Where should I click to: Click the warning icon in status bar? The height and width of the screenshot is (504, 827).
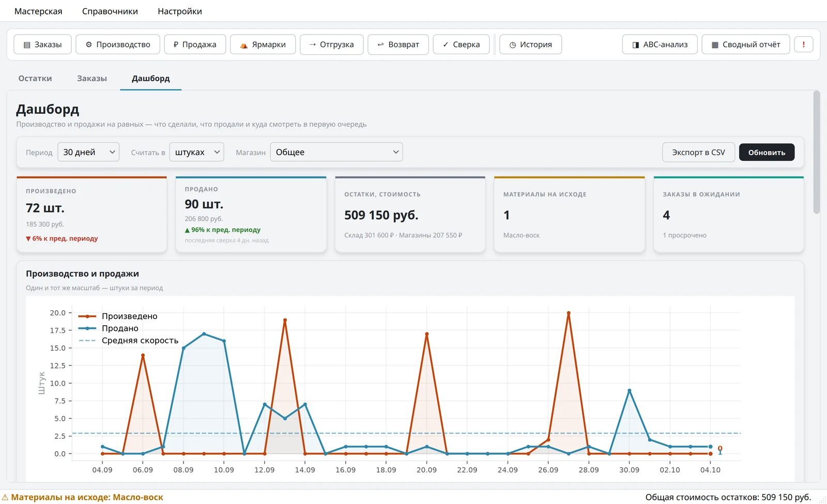click(5, 497)
